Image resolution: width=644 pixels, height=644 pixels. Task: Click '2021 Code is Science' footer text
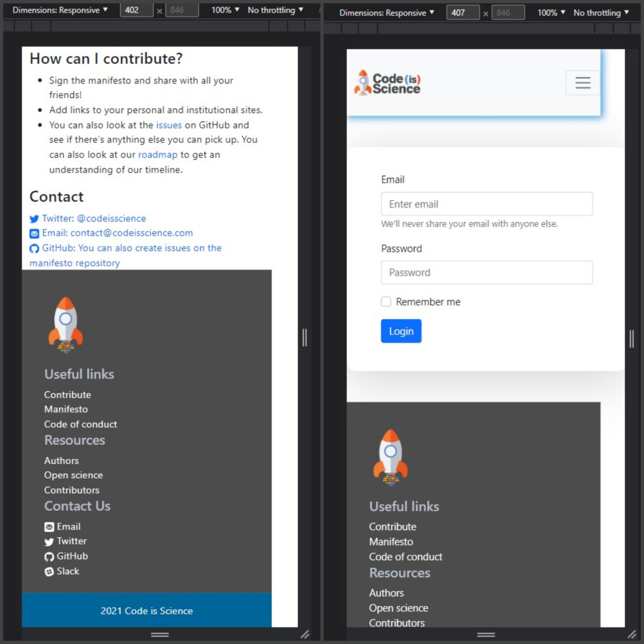click(147, 611)
